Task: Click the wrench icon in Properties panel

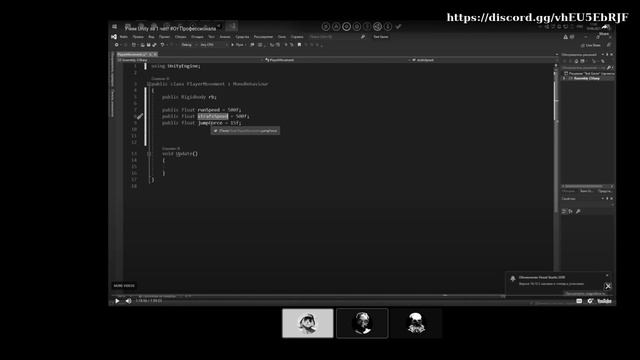Action: (x=578, y=211)
